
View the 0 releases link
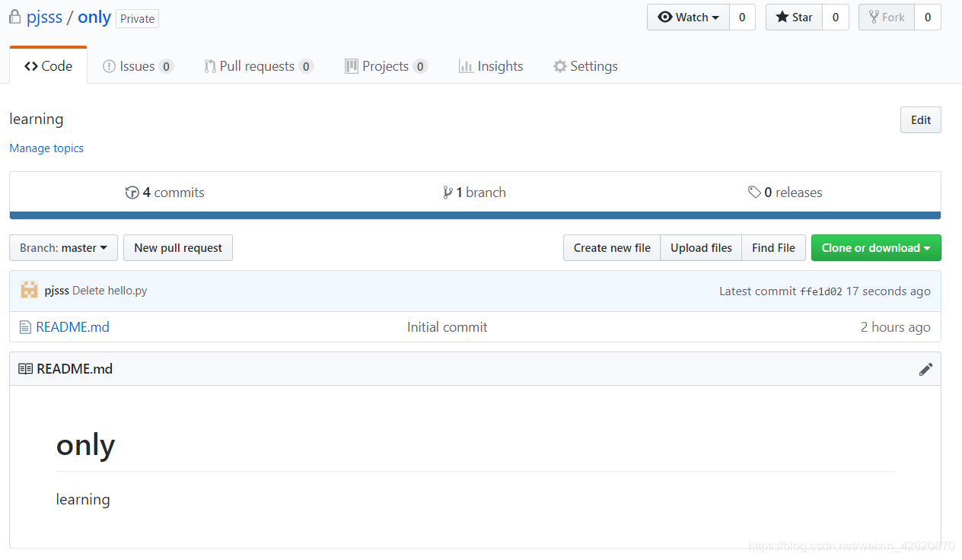(785, 192)
